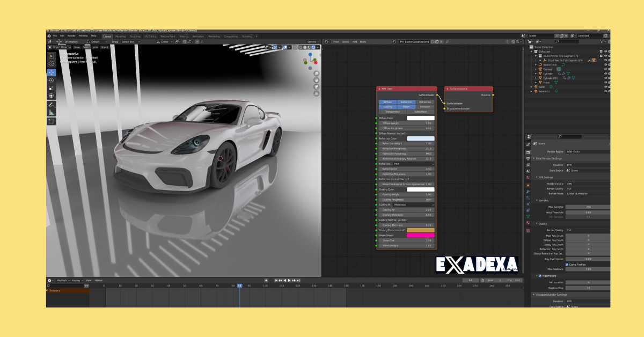644x337 pixels.
Task: Click the Point light icon in the outliner
Action: (536, 87)
